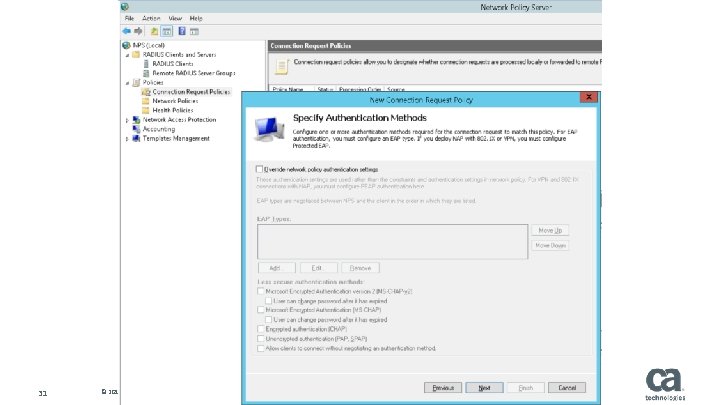720x405 pixels.
Task: Click the Add button under EAP Types
Action: (275, 268)
